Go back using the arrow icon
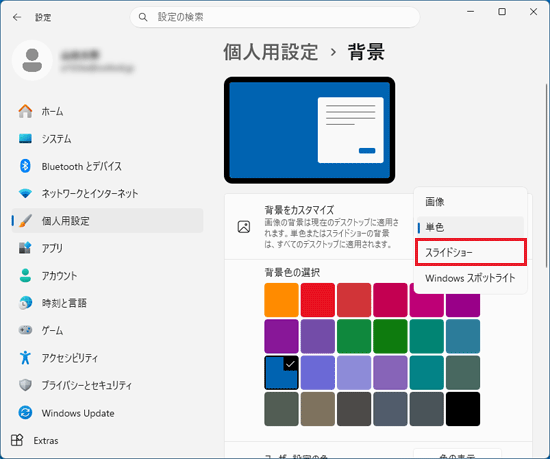 [x=17, y=17]
